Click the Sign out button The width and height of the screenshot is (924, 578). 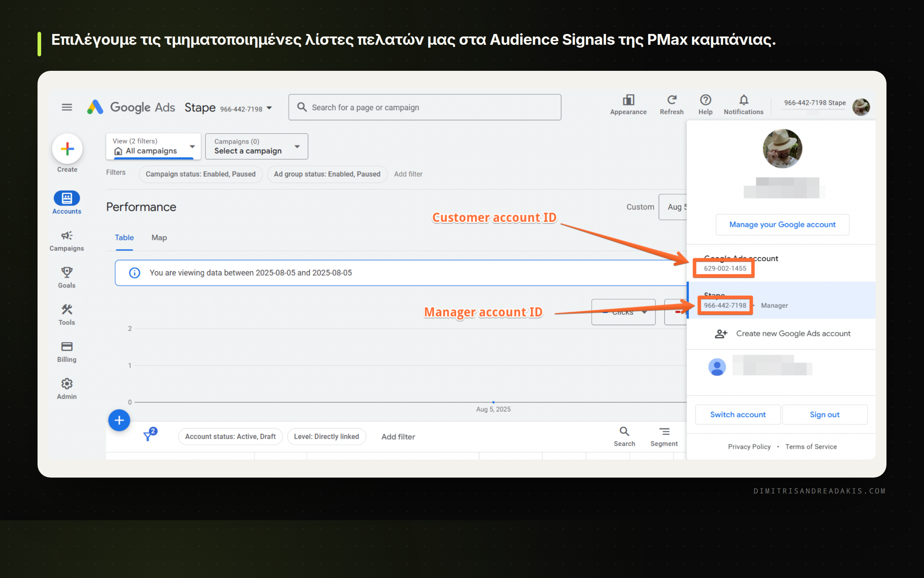825,415
